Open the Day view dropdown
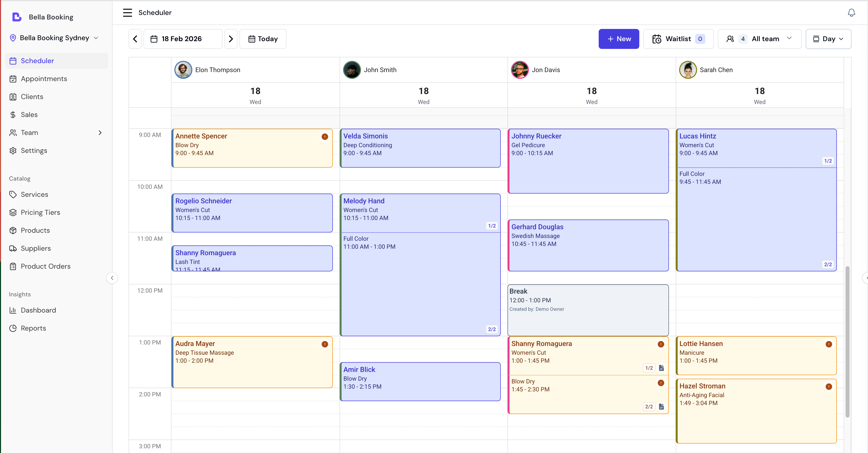Screen dimensions: 868x453 click(x=828, y=39)
